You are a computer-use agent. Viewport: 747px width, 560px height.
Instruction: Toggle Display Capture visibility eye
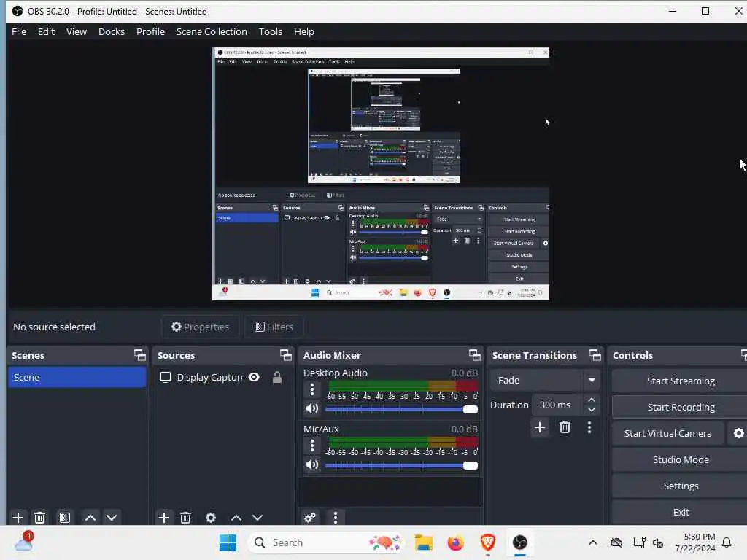pos(254,377)
